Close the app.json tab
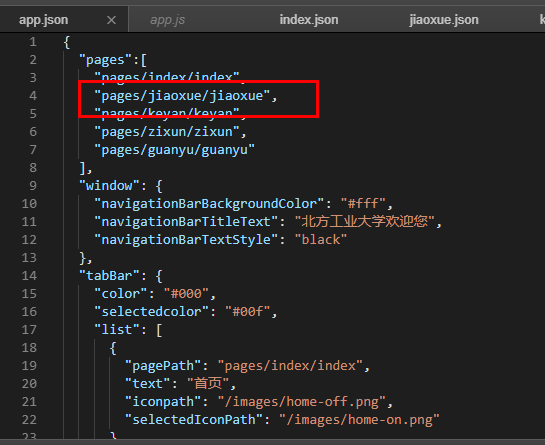The image size is (545, 445). click(111, 20)
